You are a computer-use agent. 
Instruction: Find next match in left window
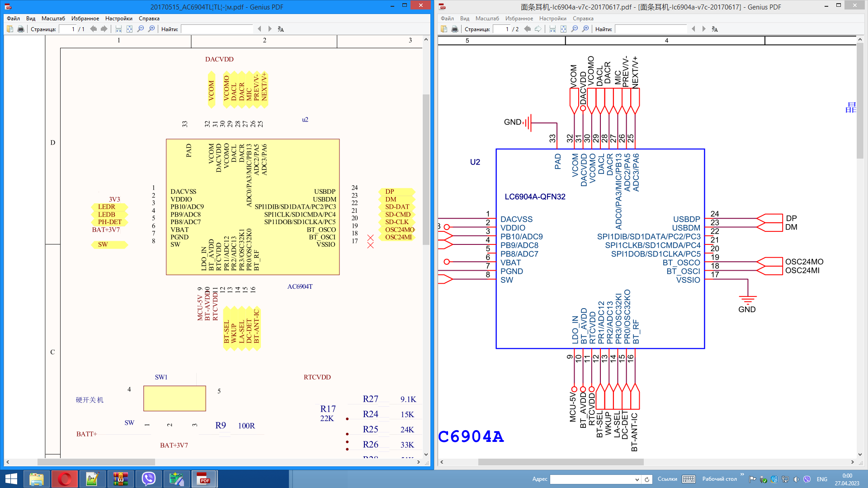(270, 29)
